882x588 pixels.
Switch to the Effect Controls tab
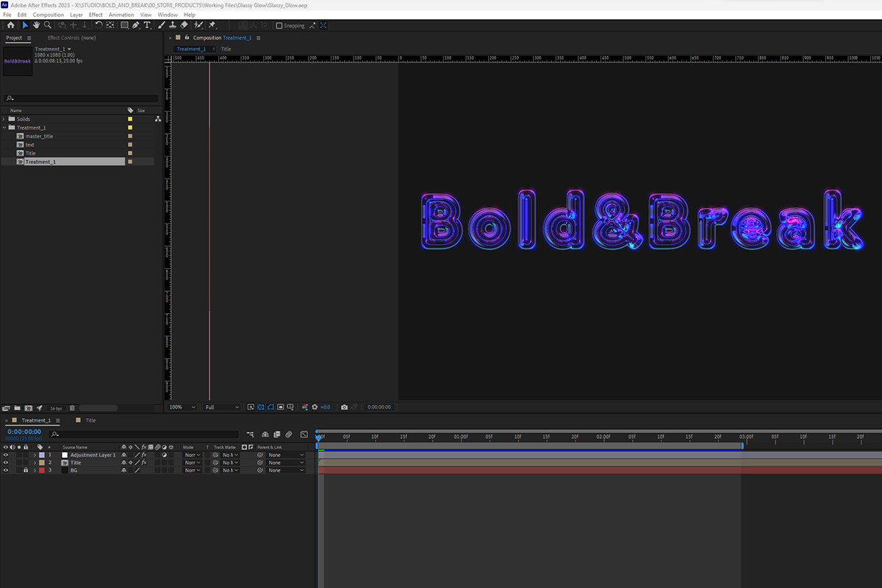tap(71, 37)
